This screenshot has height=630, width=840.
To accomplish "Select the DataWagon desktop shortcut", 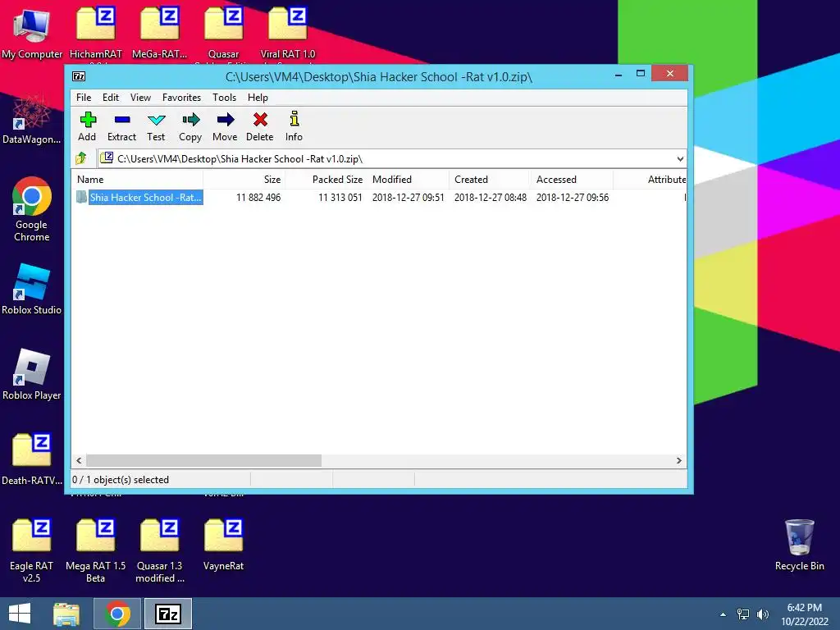I will point(32,121).
